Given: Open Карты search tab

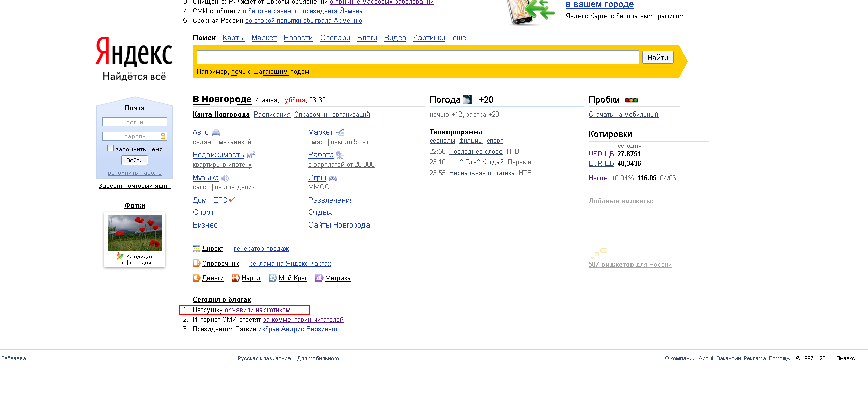Looking at the screenshot, I should point(233,38).
